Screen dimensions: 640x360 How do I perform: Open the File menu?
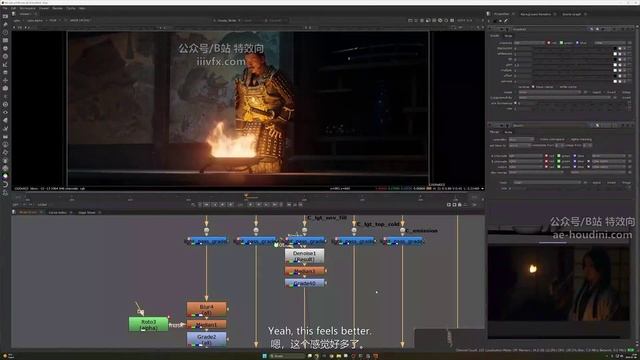pos(5,8)
